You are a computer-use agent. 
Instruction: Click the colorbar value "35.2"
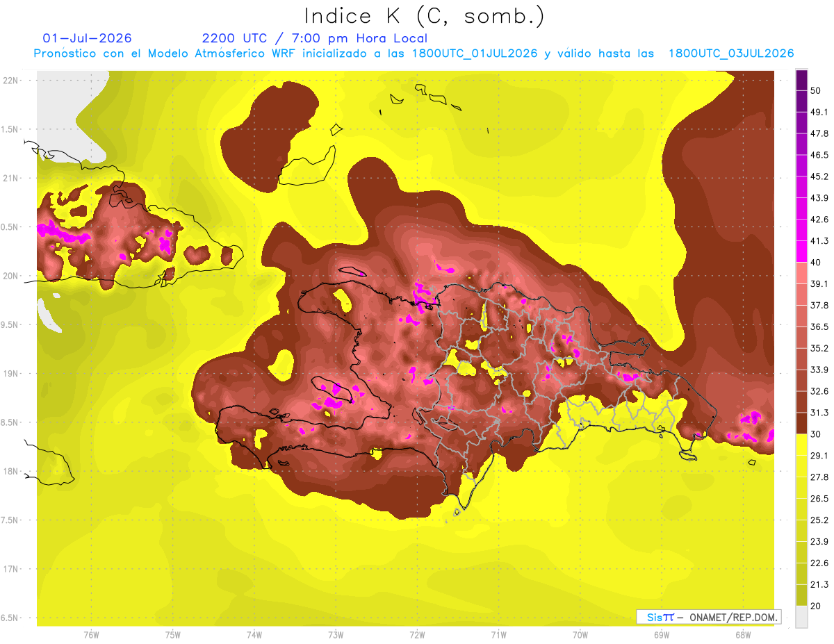point(819,348)
